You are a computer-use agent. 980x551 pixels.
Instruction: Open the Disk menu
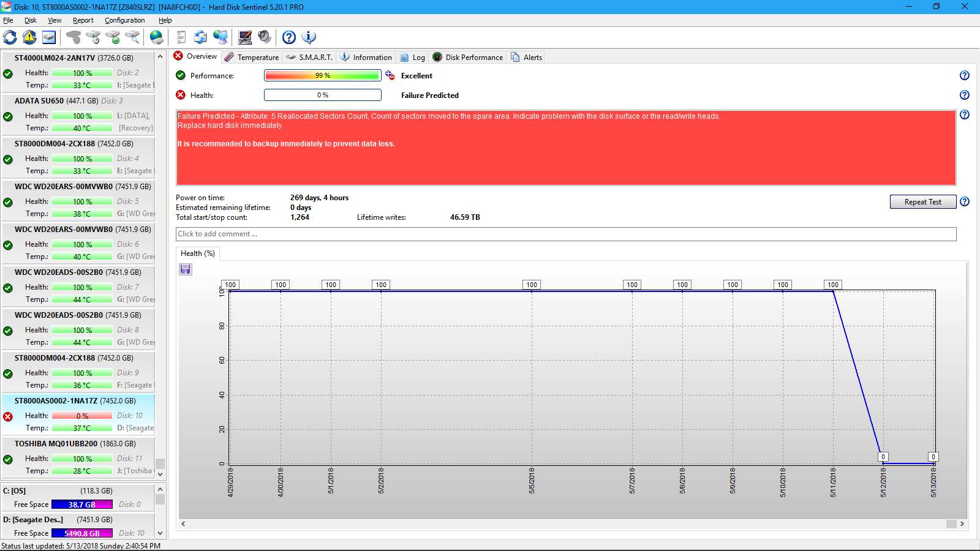coord(31,20)
